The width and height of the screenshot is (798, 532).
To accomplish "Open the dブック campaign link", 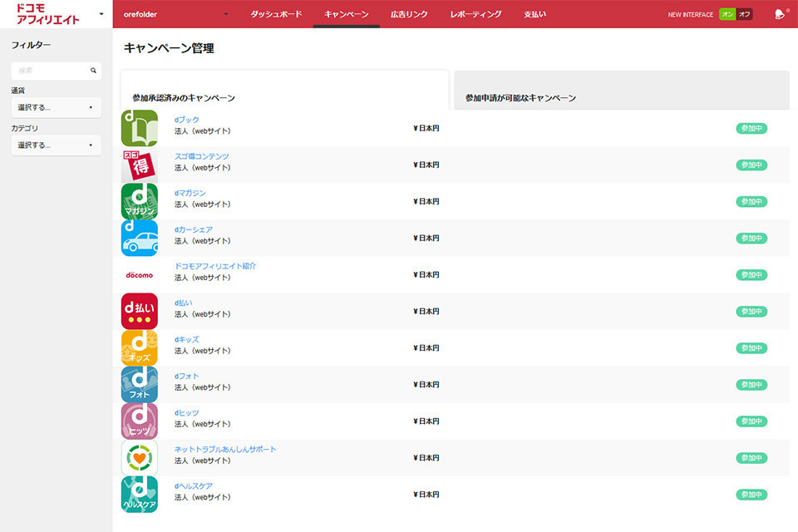I will click(x=187, y=120).
